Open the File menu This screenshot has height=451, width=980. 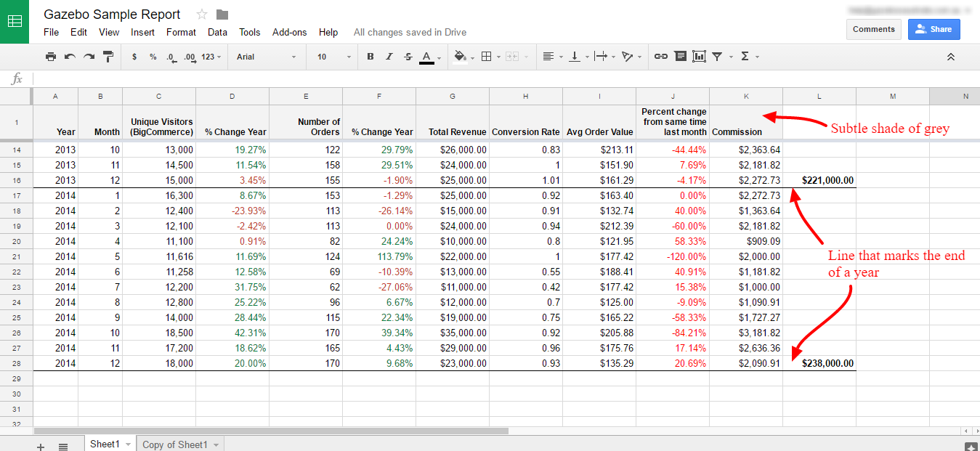tap(51, 32)
